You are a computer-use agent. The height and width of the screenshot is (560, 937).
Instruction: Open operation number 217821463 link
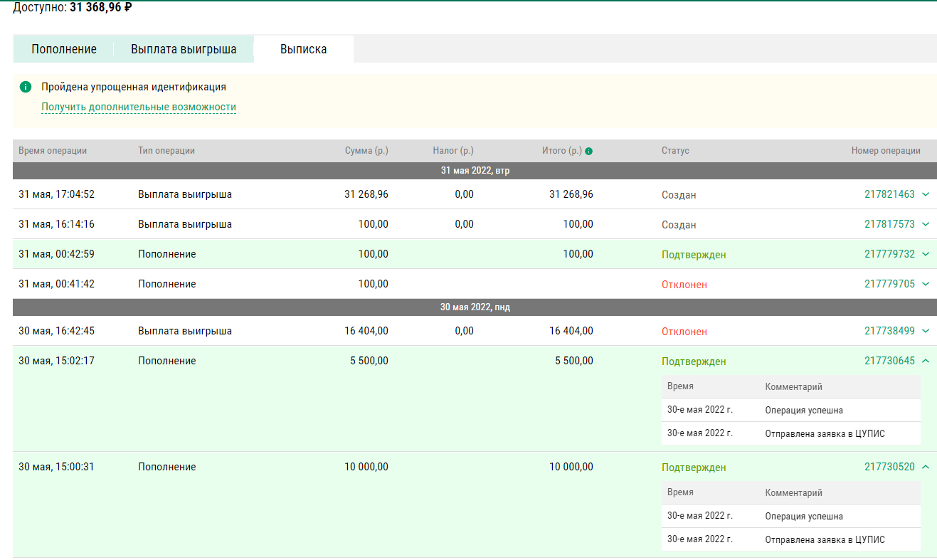coord(889,194)
